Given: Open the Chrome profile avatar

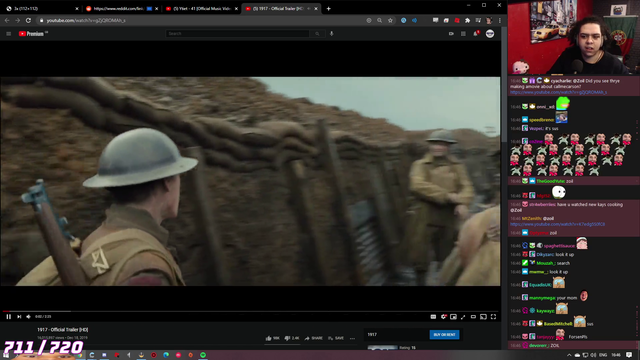Looking at the screenshot, I should pos(489,20).
